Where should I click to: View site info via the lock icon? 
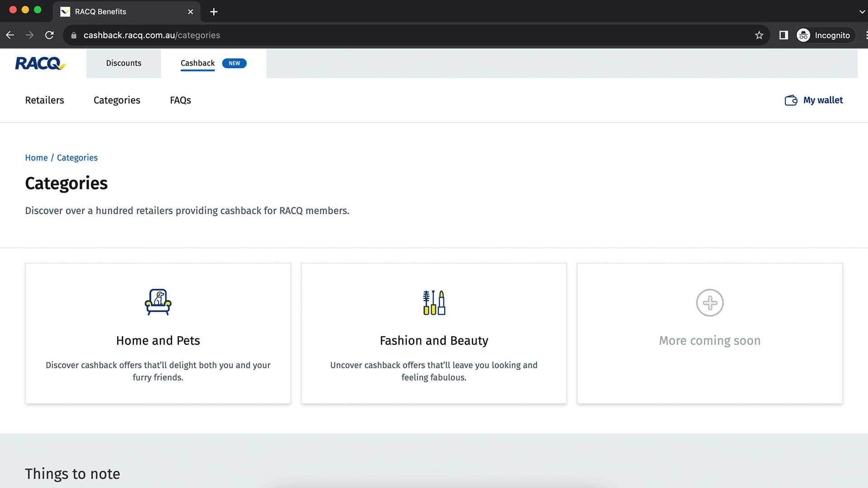[x=74, y=35]
